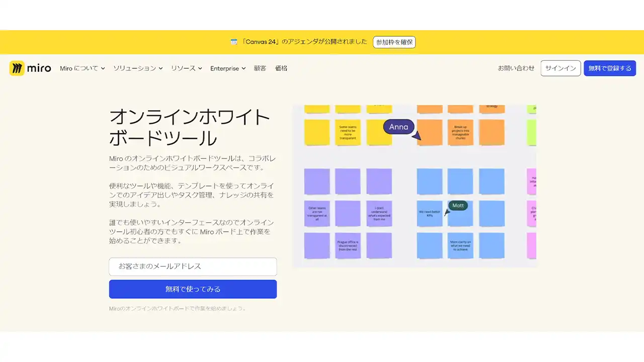This screenshot has width=644, height=362.
Task: Click the 参加枠を確保 banner button
Action: [x=394, y=42]
